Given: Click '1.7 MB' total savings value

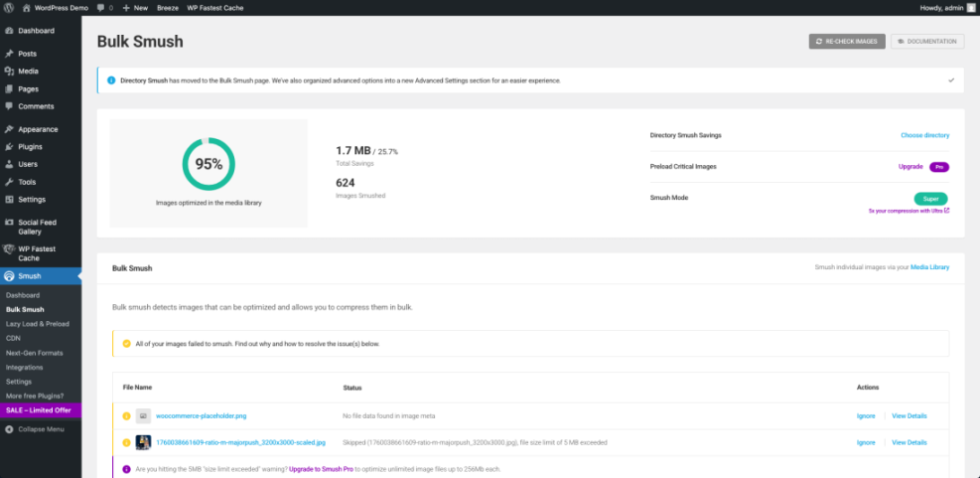Looking at the screenshot, I should tap(353, 151).
